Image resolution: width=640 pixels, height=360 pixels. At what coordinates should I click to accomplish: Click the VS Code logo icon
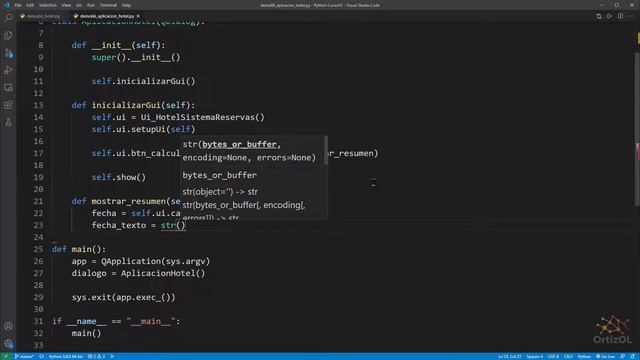(x=7, y=5)
